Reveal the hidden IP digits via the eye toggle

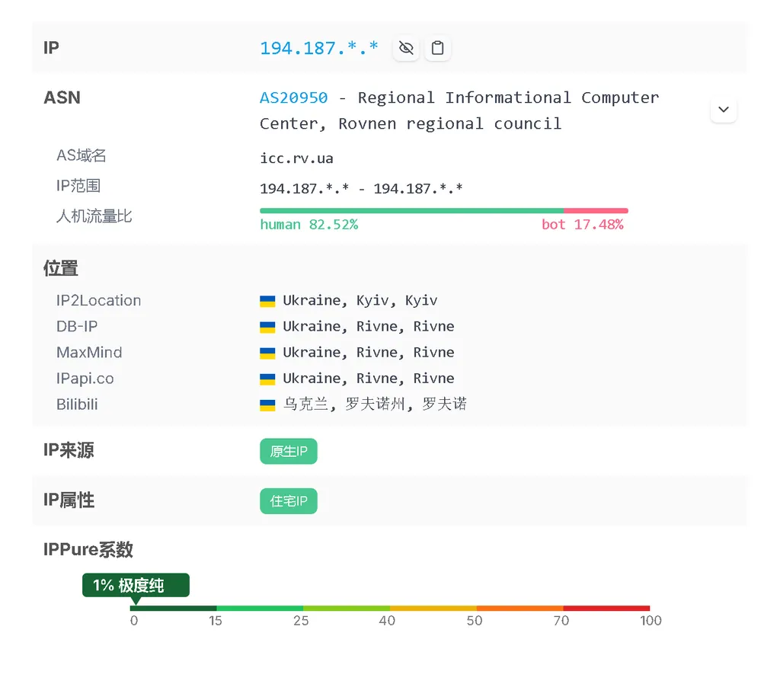click(x=406, y=47)
